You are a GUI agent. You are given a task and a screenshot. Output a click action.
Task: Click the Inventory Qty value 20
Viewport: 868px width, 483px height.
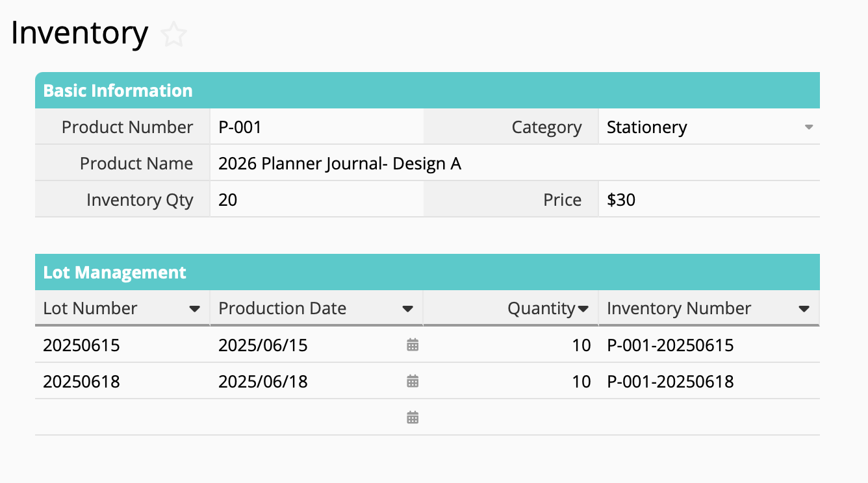(x=316, y=200)
